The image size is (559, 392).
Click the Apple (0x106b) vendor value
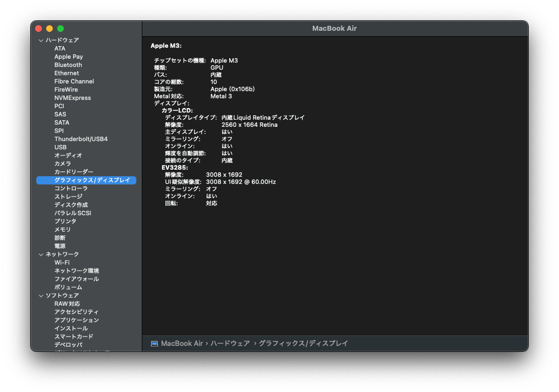click(x=233, y=89)
